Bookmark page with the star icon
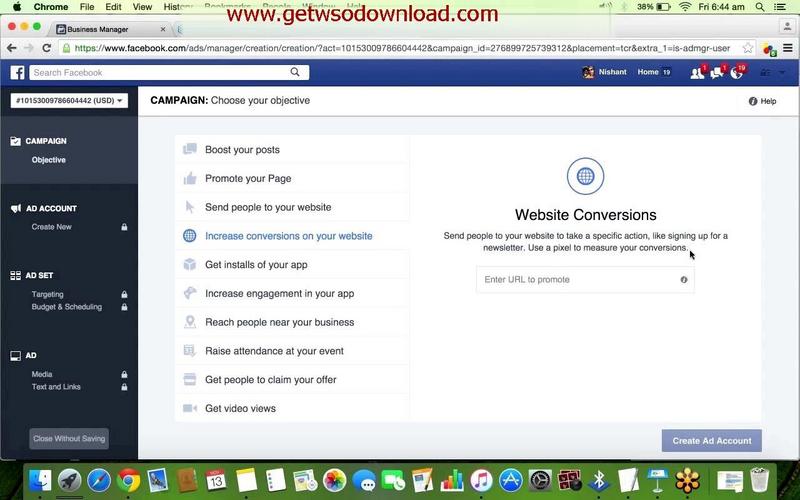 [x=747, y=48]
